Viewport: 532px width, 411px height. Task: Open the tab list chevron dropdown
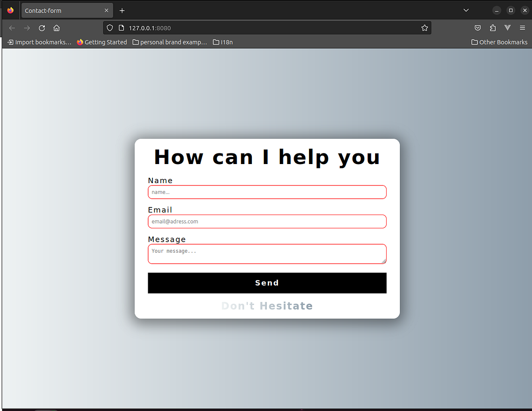(x=466, y=10)
